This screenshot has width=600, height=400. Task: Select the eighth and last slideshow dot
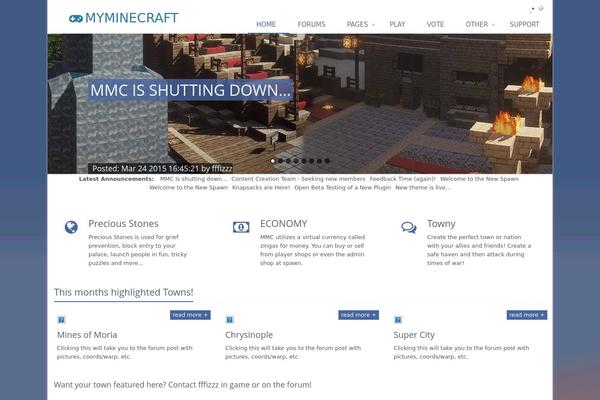(x=327, y=161)
